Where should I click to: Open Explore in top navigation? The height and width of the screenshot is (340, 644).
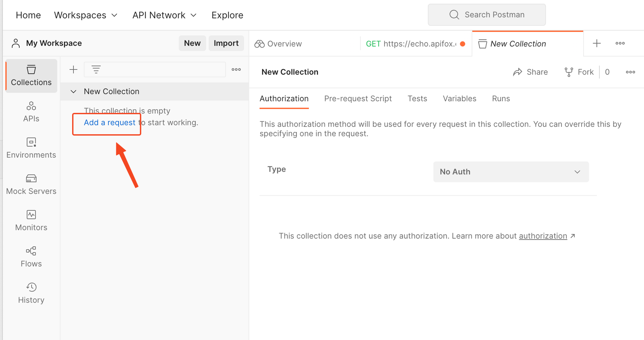227,15
